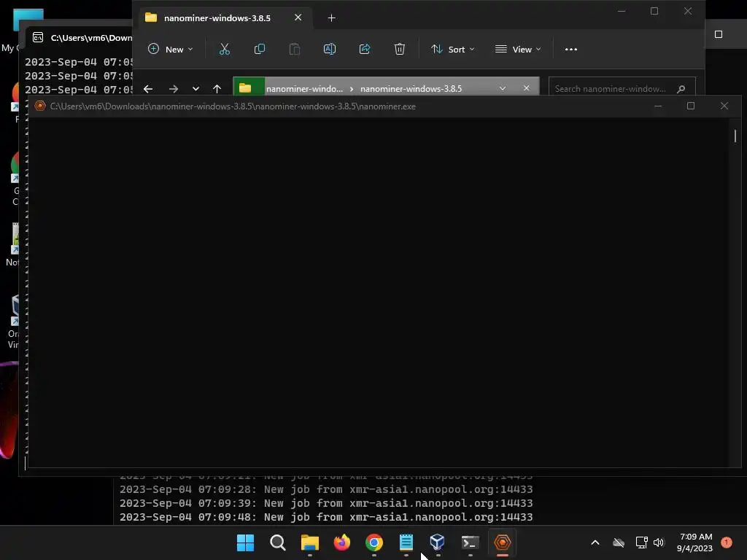Clear the address bar with its X button
747x560 pixels.
click(x=527, y=88)
